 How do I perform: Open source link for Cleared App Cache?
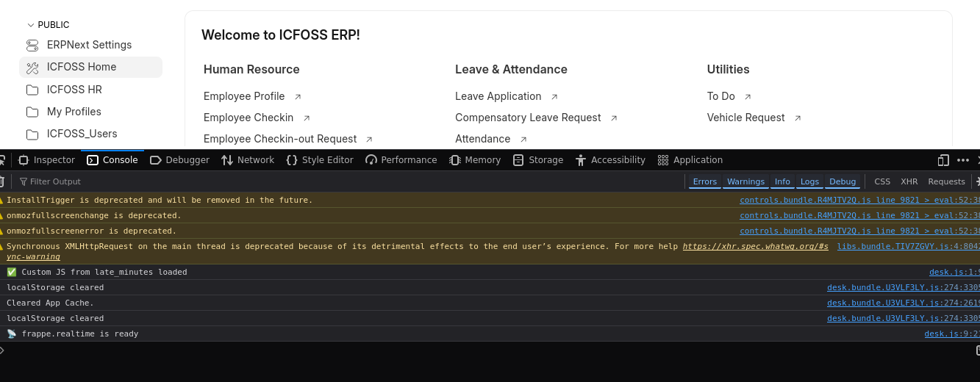pyautogui.click(x=904, y=303)
